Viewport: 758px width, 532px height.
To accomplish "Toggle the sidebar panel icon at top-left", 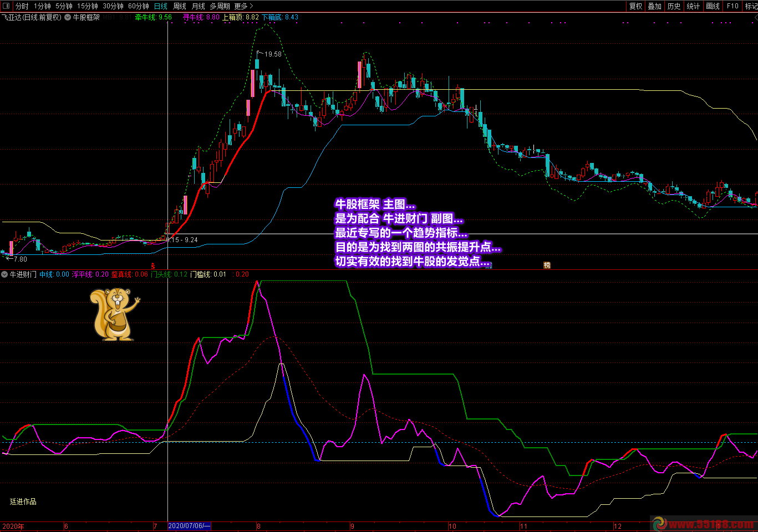I will 6,6.
